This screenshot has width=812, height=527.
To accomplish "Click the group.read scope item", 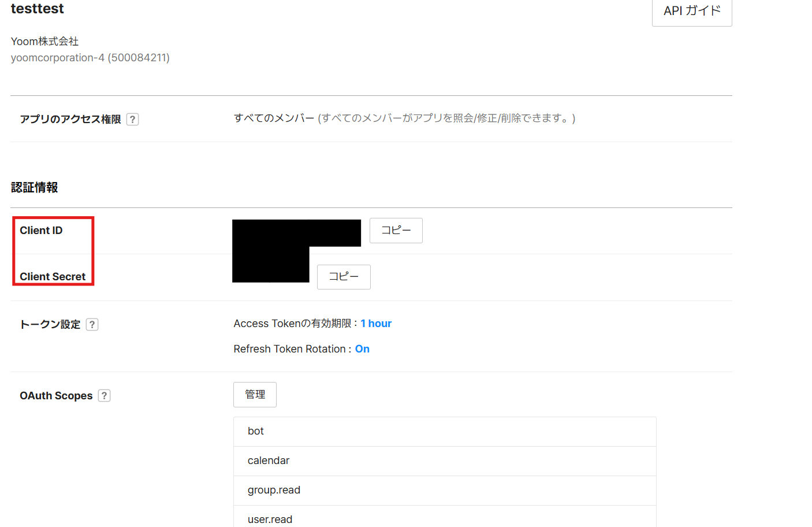I will [444, 491].
